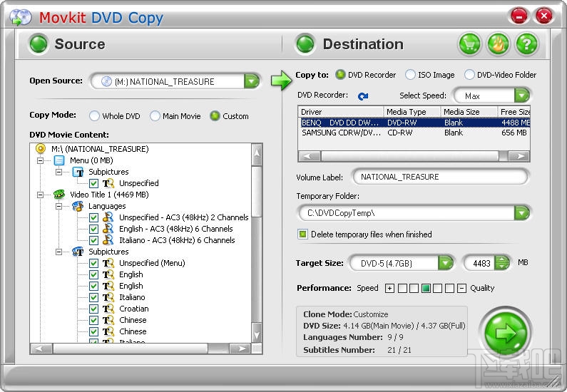The height and width of the screenshot is (392, 567).
Task: Refresh the DVD Recorder list
Action: [363, 96]
